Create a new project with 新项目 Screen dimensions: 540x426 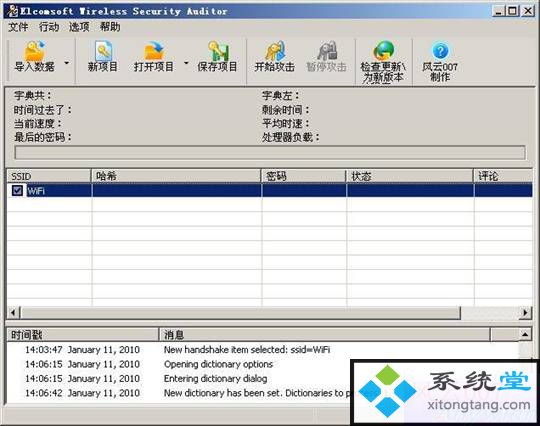point(103,57)
